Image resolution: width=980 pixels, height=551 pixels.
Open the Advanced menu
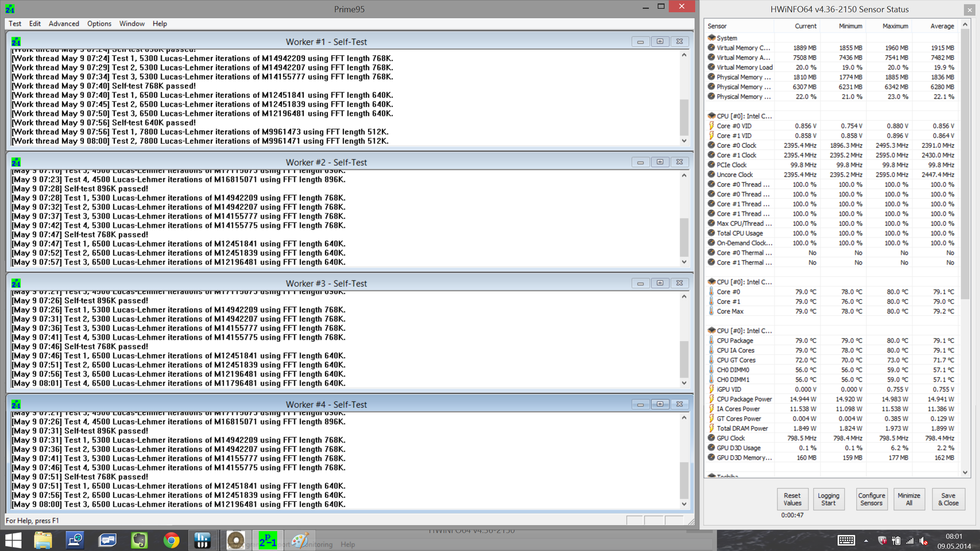64,23
